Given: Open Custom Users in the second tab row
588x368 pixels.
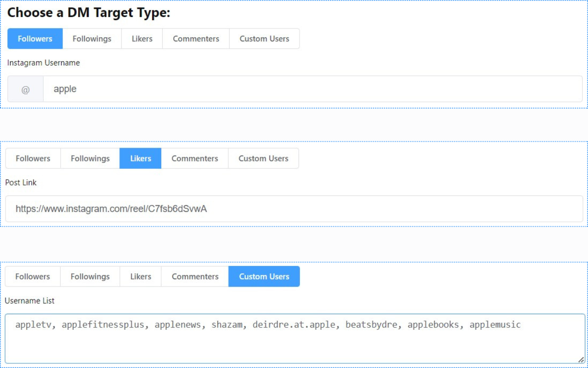Looking at the screenshot, I should 263,158.
